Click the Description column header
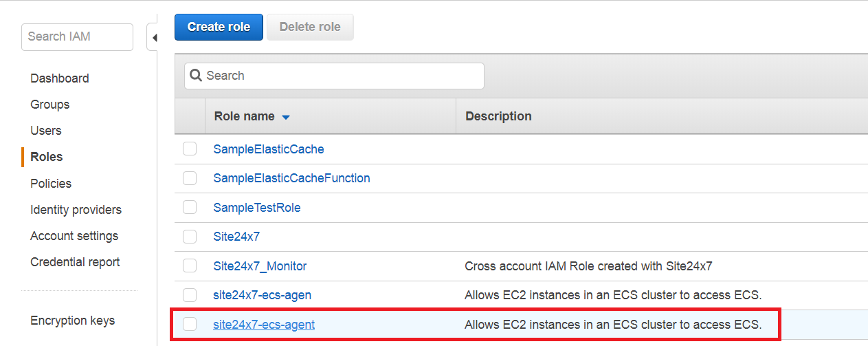This screenshot has height=346, width=868. tap(498, 116)
